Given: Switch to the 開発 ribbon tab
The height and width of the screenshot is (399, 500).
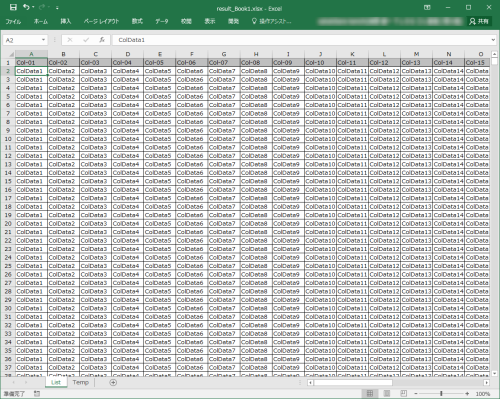Looking at the screenshot, I should point(233,21).
